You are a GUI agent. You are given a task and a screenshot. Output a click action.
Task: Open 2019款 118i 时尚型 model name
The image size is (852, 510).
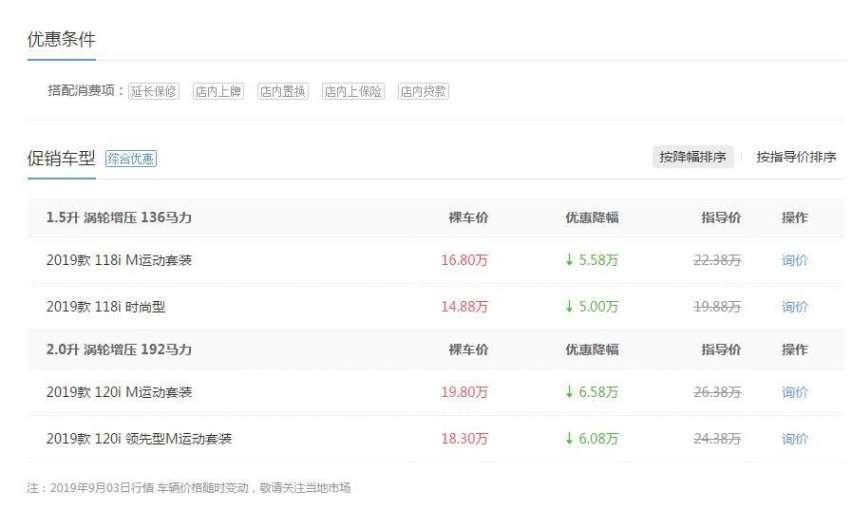point(105,307)
